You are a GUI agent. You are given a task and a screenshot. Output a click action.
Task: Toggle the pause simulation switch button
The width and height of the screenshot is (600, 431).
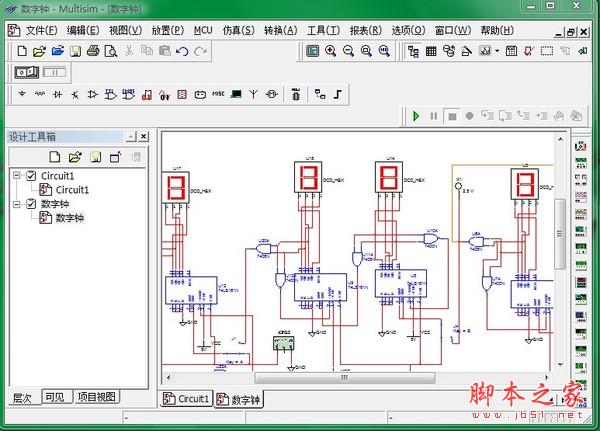[54, 72]
